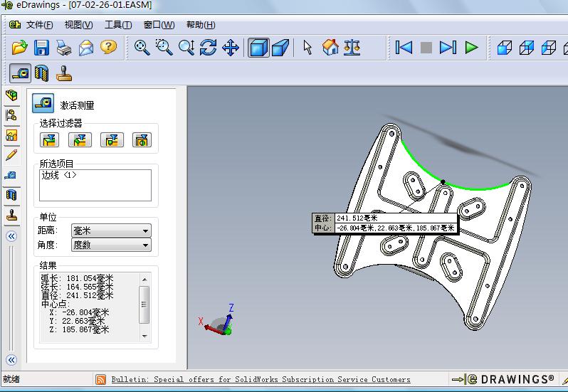
Task: Select the dynamic Zoom In/Out tool
Action: pos(186,48)
